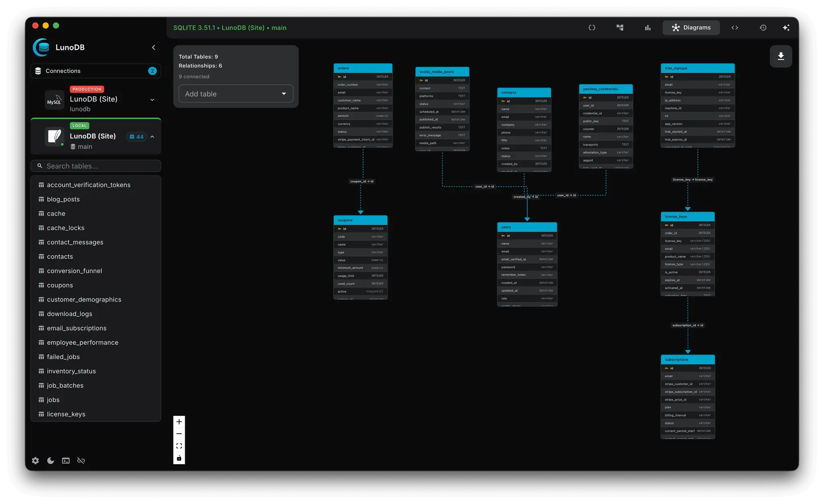
Task: Click the connections count badge 2
Action: (152, 71)
